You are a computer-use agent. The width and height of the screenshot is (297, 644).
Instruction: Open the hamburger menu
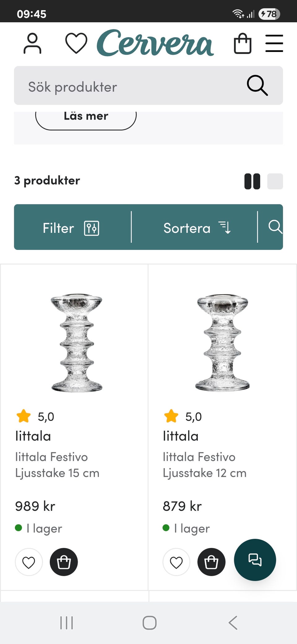(274, 43)
